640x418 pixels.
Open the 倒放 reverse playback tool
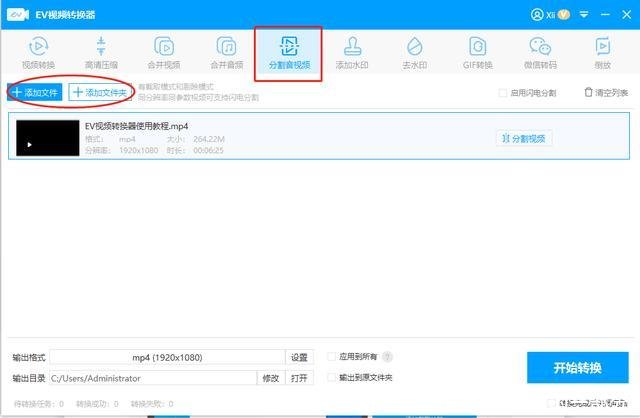pos(603,53)
